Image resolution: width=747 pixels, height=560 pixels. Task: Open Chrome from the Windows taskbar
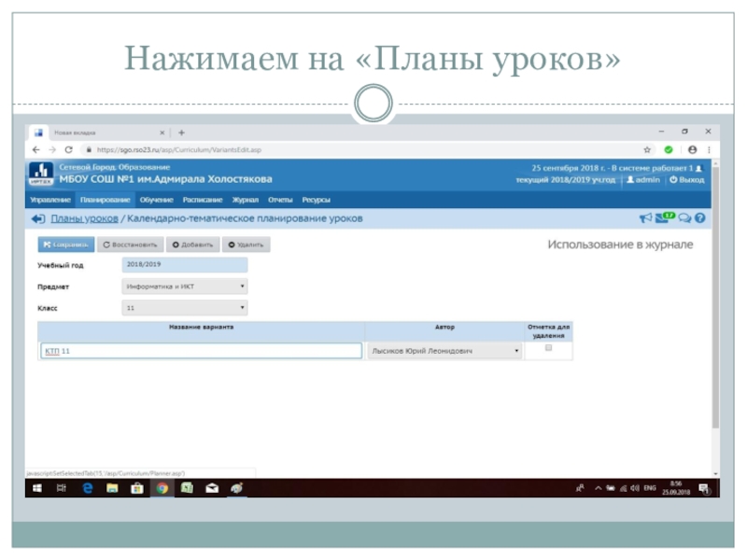162,487
